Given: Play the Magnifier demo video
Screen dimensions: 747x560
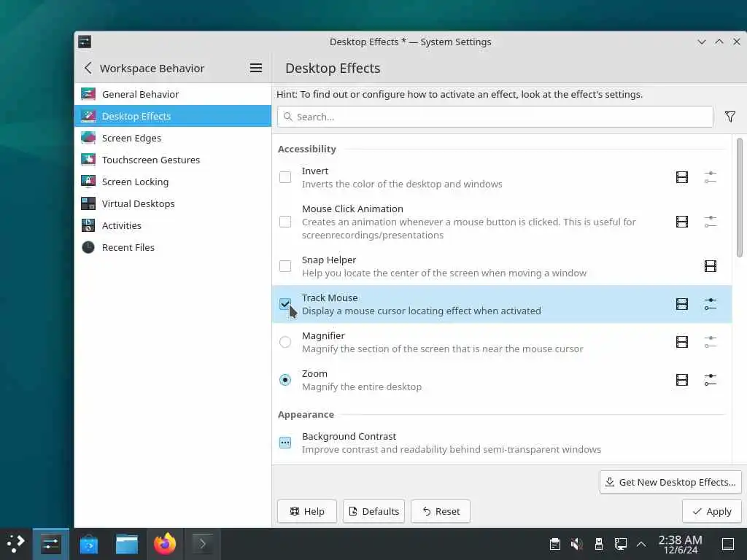Looking at the screenshot, I should [682, 342].
